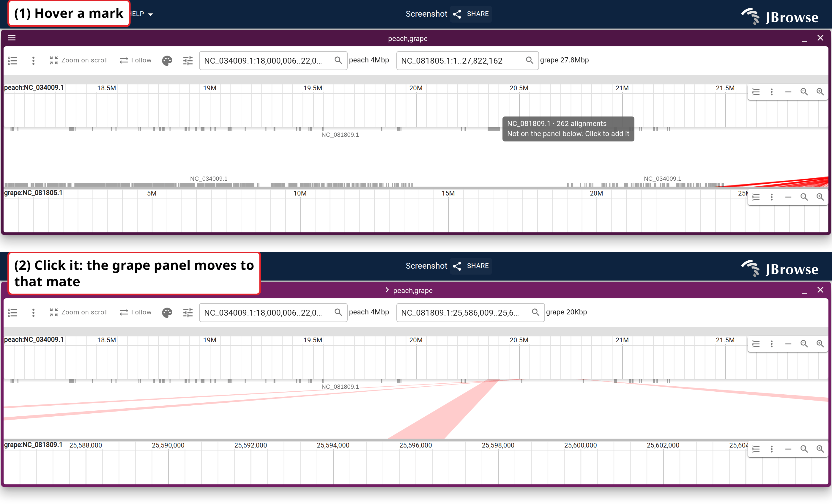Viewport: 832px width, 504px height.
Task: Open track selector for bottom peach row
Action: [756, 344]
